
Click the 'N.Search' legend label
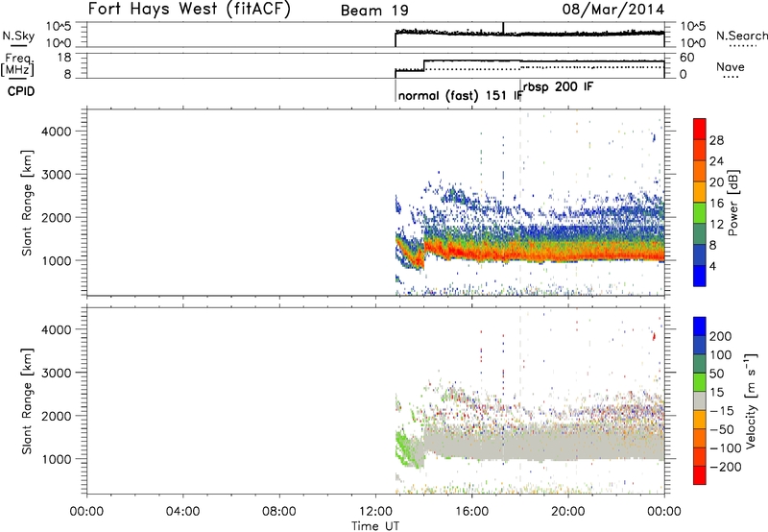[742, 36]
